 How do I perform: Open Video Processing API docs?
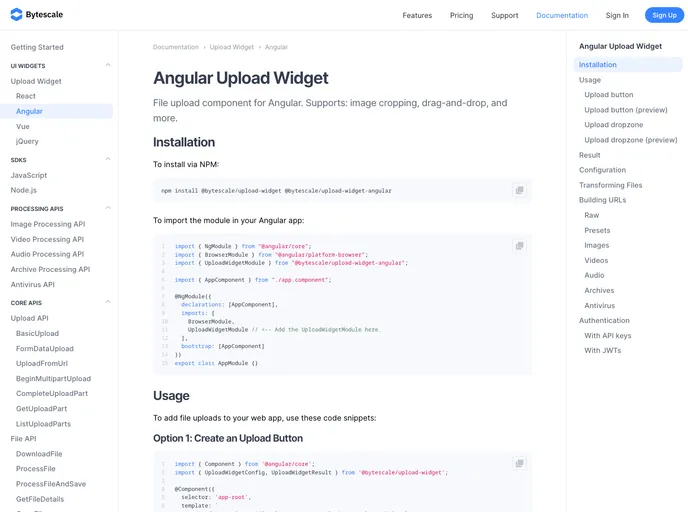(47, 239)
